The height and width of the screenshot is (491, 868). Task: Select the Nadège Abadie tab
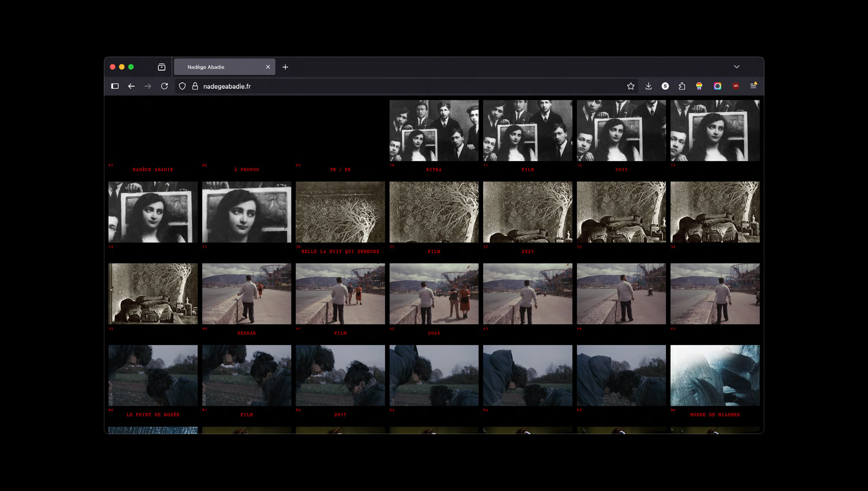pyautogui.click(x=218, y=67)
